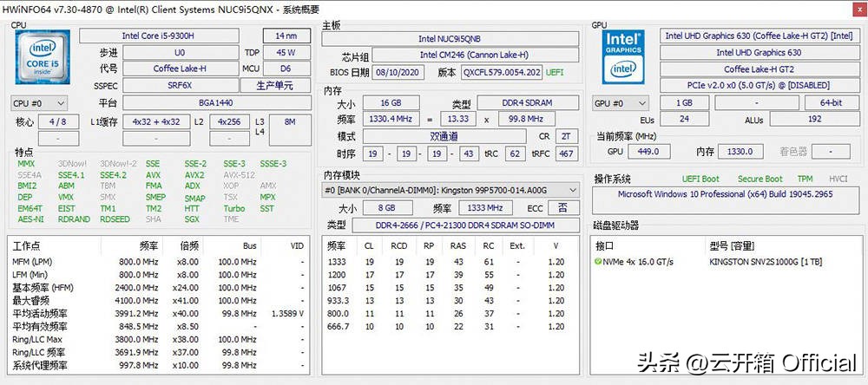Select the 45 W TDP value

(x=286, y=53)
